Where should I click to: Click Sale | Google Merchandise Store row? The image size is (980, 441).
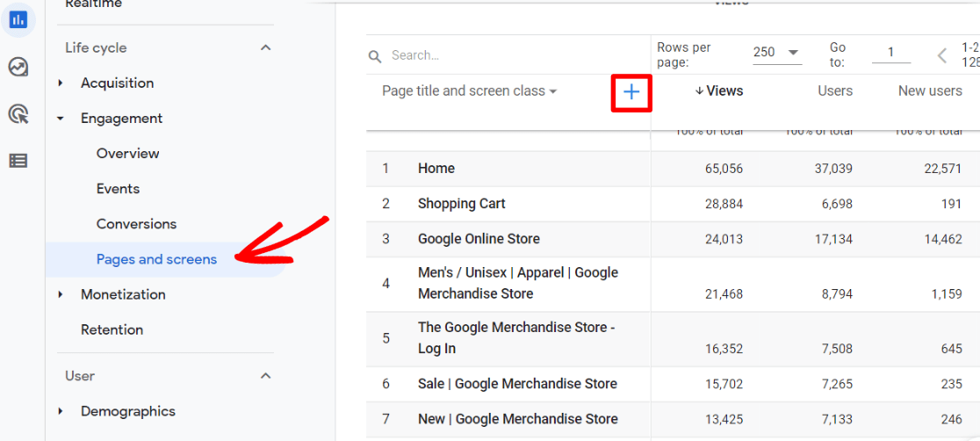pos(517,383)
